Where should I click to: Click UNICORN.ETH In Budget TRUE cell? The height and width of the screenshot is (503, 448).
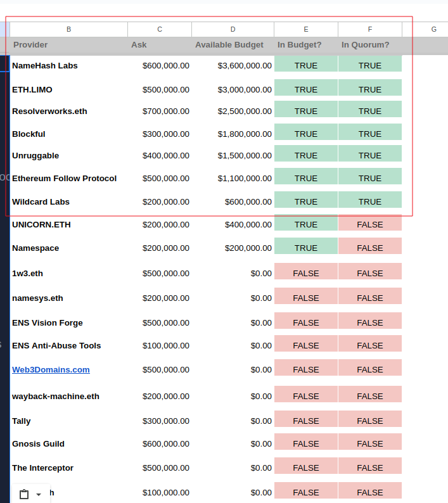tap(306, 222)
